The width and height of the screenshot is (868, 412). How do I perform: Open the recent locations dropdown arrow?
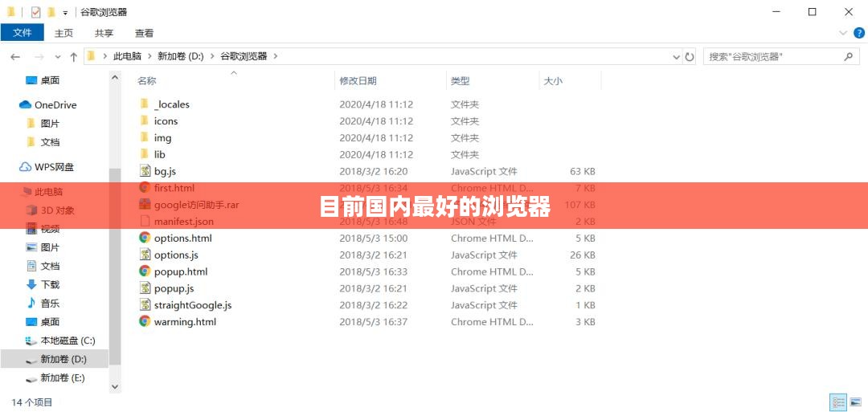pos(58,56)
